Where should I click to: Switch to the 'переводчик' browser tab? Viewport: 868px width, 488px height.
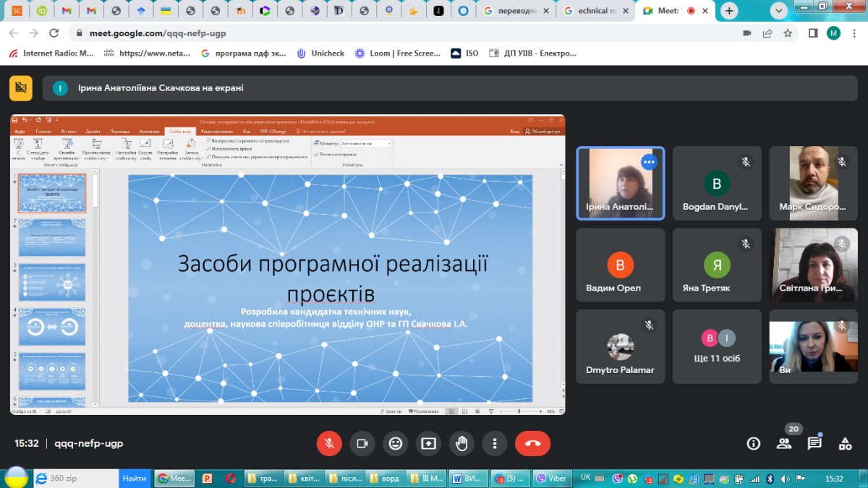pyautogui.click(x=516, y=11)
